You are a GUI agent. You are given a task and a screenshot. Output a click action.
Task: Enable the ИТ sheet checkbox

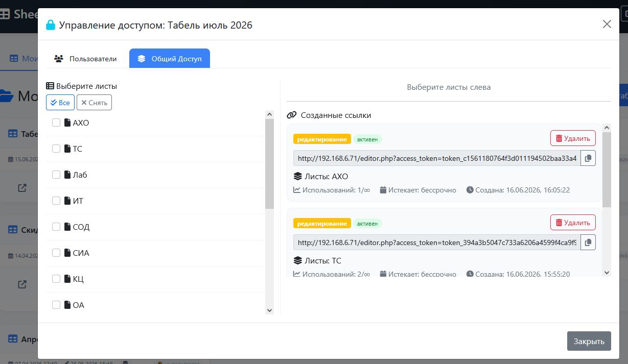click(56, 201)
